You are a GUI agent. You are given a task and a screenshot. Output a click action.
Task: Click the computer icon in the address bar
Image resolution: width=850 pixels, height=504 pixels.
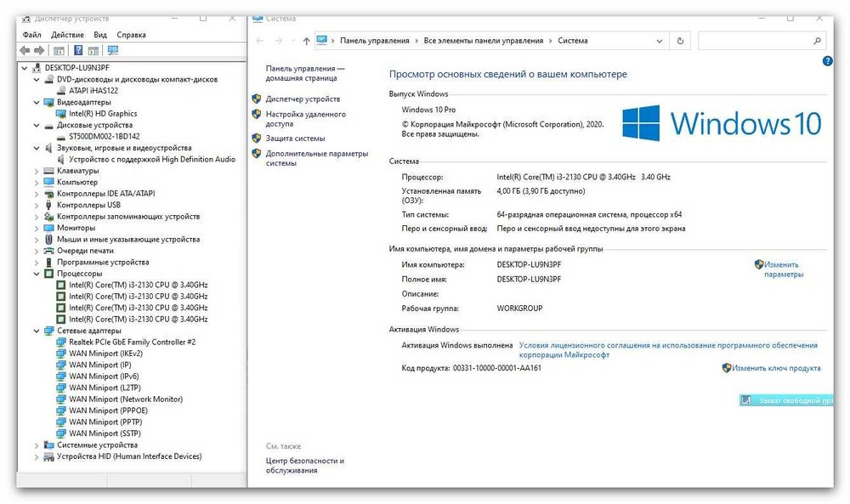[x=322, y=40]
